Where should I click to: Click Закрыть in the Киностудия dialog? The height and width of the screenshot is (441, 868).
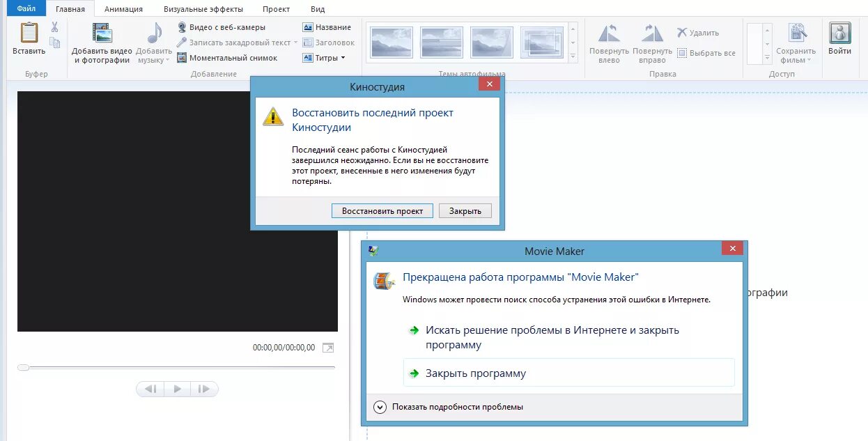pyautogui.click(x=465, y=211)
